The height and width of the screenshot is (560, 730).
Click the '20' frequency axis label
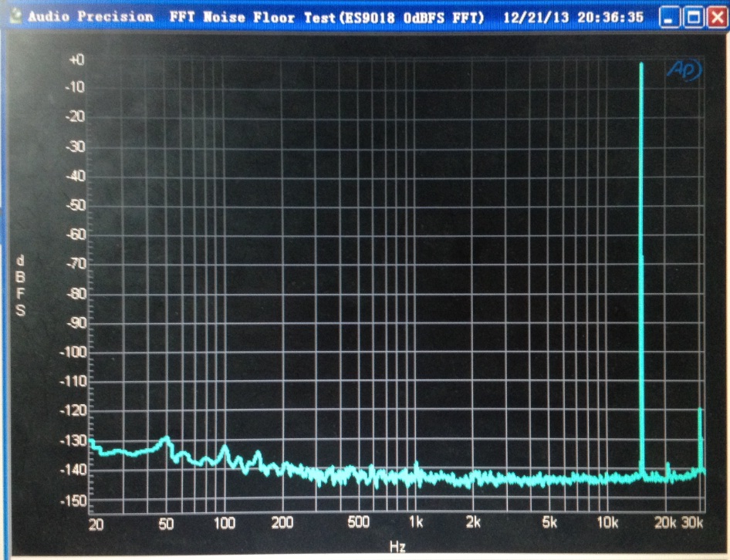[x=96, y=525]
